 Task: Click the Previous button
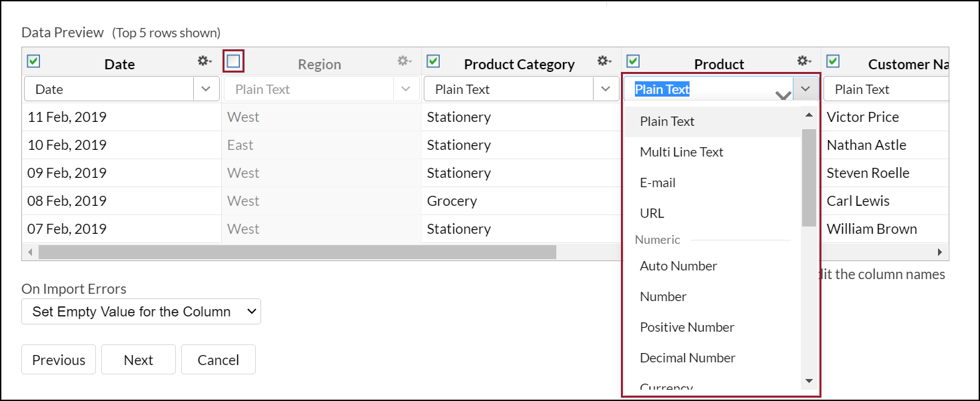(x=59, y=360)
